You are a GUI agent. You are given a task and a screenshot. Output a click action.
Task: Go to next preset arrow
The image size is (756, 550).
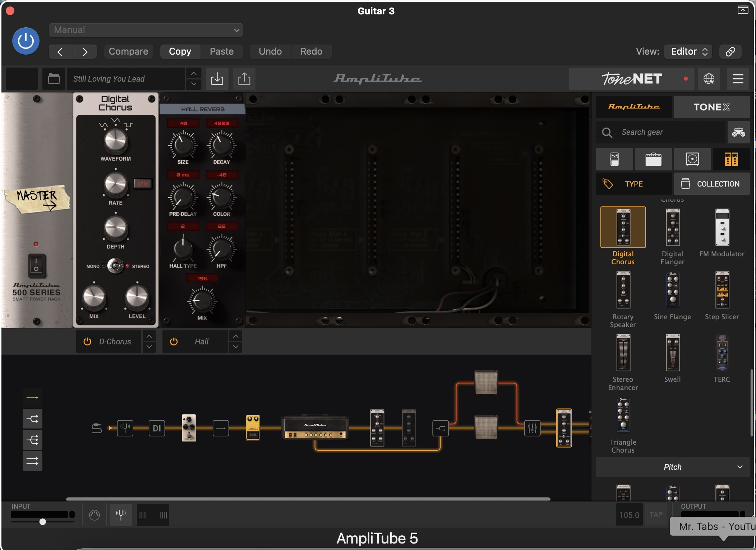tap(85, 52)
